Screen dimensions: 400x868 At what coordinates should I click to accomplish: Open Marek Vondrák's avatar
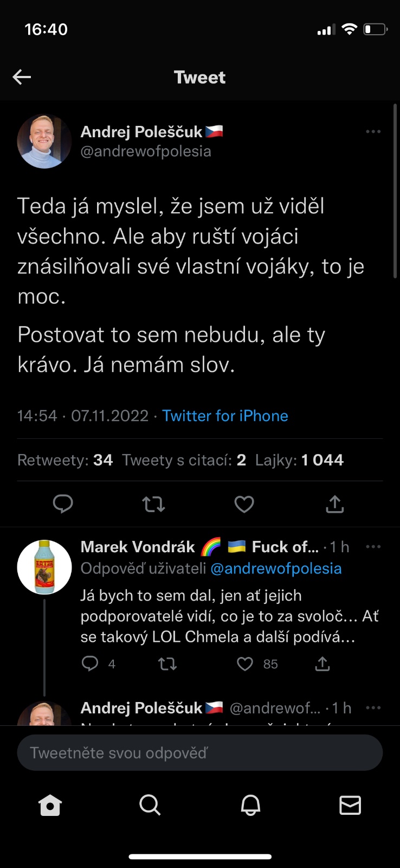pyautogui.click(x=44, y=567)
